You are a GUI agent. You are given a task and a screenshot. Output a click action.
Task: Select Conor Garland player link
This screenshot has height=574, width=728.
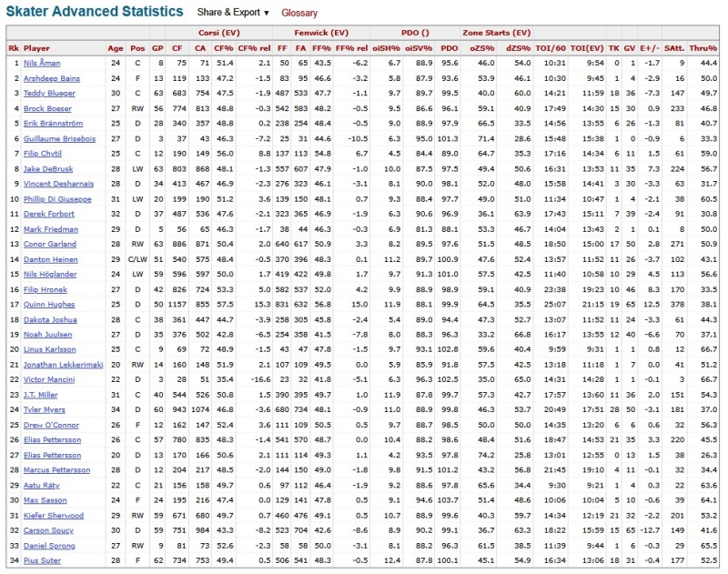(x=49, y=244)
